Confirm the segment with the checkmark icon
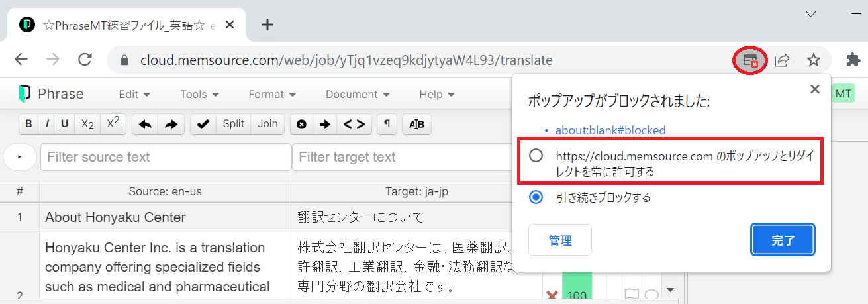The height and width of the screenshot is (304, 868). tap(203, 124)
